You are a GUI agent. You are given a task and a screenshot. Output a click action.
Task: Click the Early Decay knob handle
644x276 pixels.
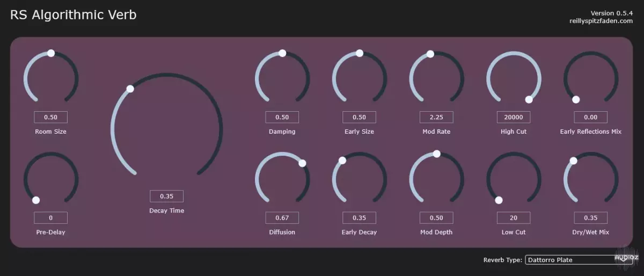coord(342,160)
